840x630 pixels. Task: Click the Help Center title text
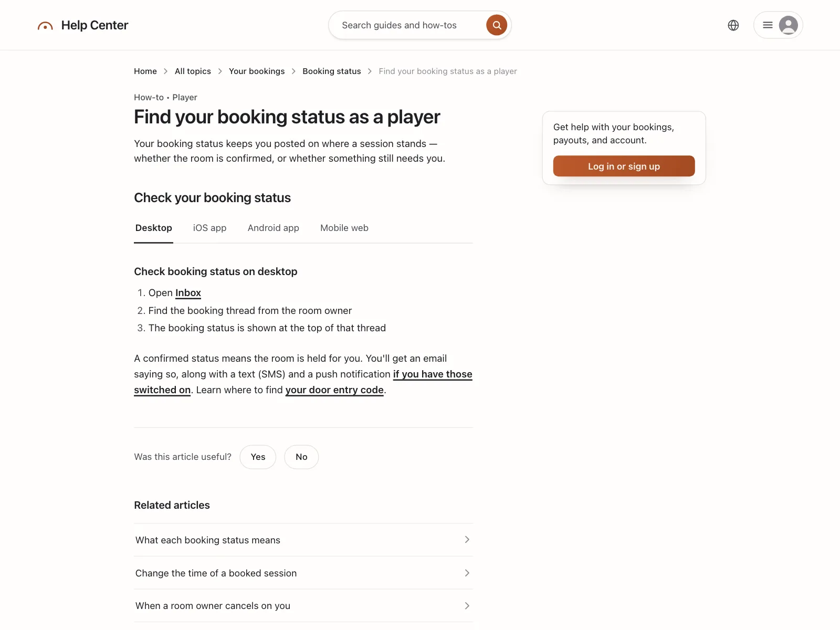(x=94, y=25)
